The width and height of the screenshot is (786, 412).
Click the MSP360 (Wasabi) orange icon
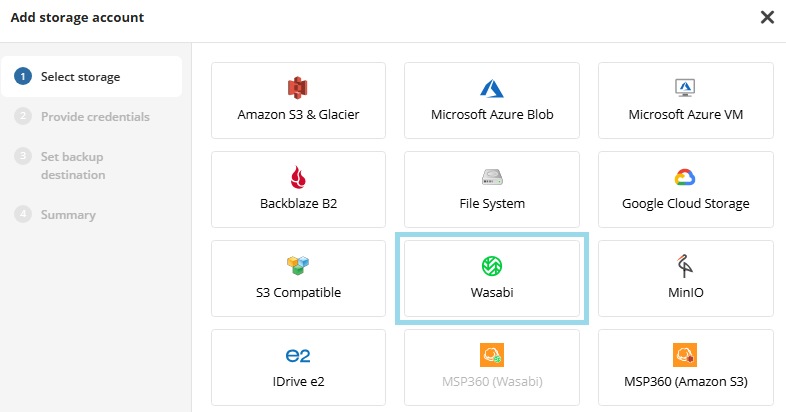point(492,355)
